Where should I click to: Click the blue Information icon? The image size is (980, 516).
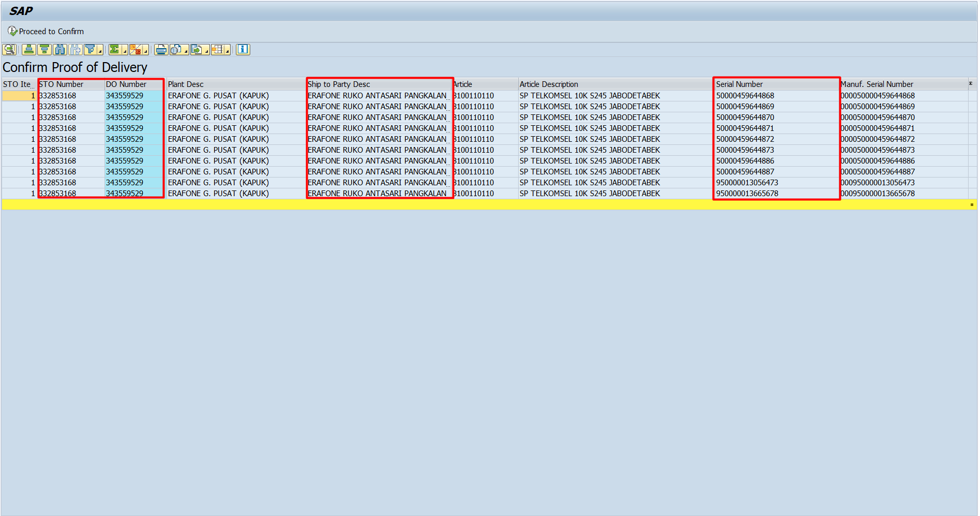click(243, 50)
